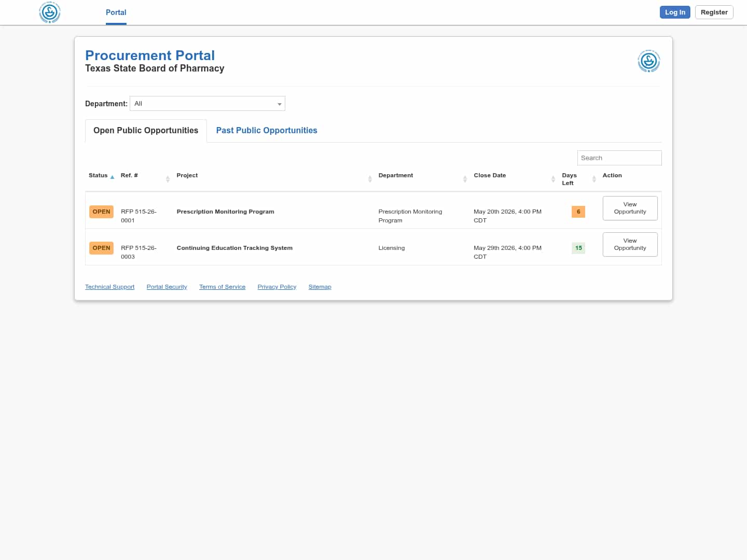View Opportunity for Prescription Monitoring Program
The image size is (747, 560).
[x=630, y=208]
